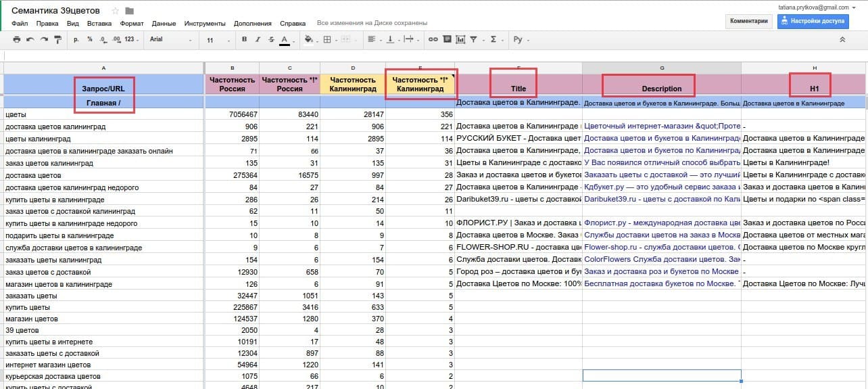The width and height of the screenshot is (868, 389).
Task: Insert a comment from toolbar
Action: 446,40
